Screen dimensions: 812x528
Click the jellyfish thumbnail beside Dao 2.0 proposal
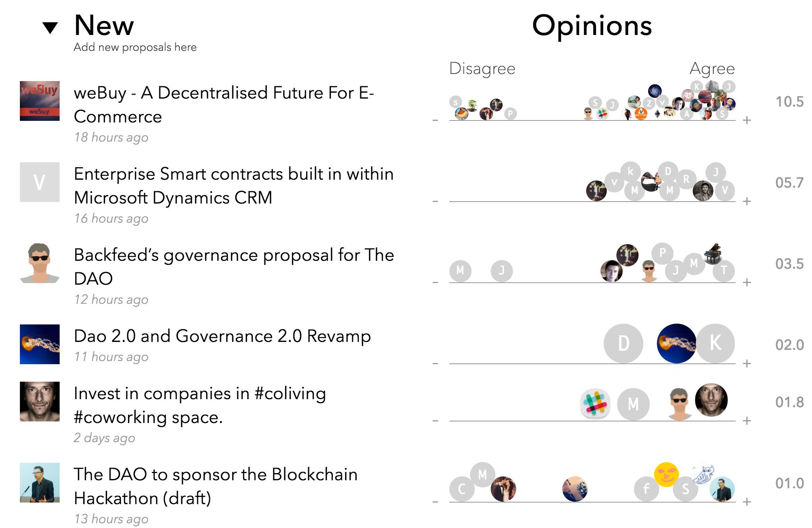[40, 344]
